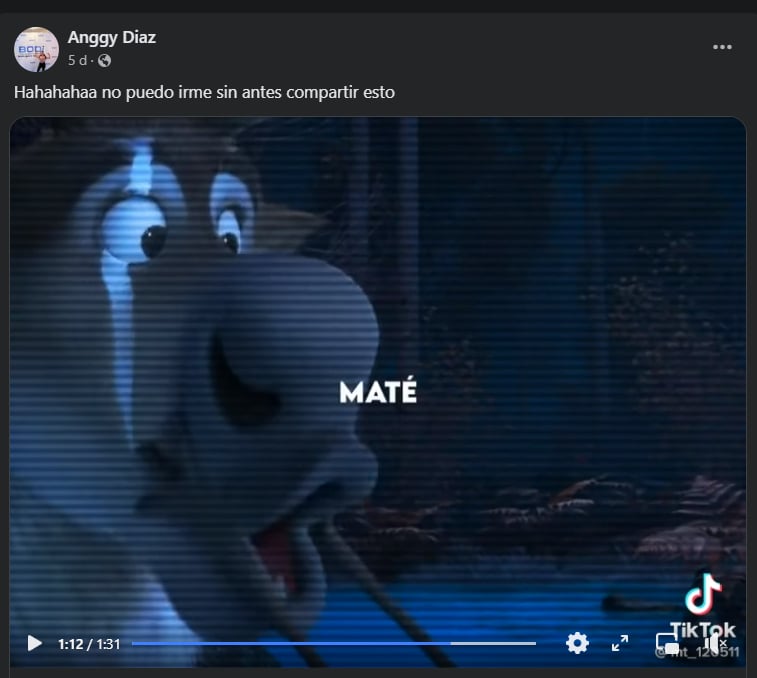Open the 5 d post timestamp
The width and height of the screenshot is (757, 678).
[x=77, y=60]
